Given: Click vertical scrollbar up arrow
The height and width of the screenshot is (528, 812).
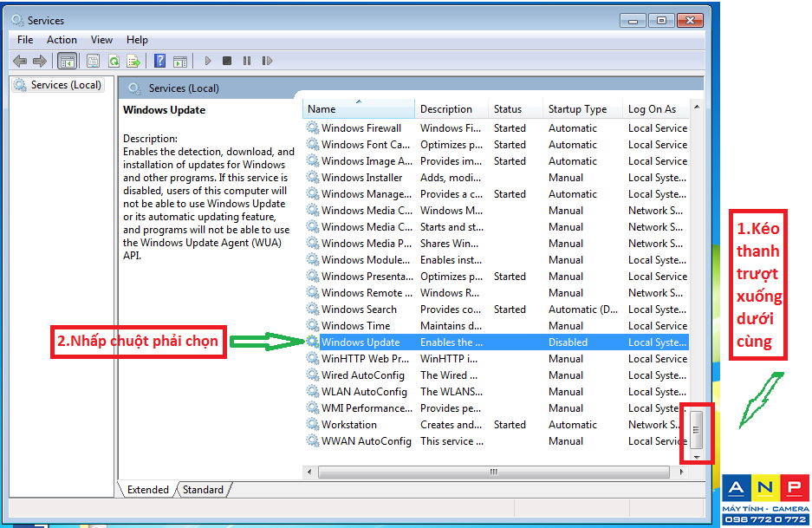Looking at the screenshot, I should tap(697, 107).
